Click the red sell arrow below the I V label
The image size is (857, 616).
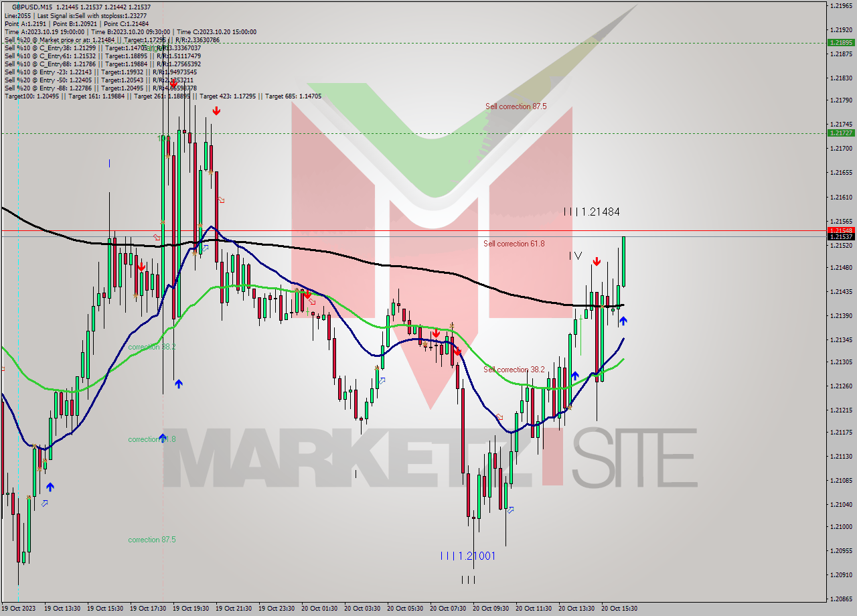[596, 262]
